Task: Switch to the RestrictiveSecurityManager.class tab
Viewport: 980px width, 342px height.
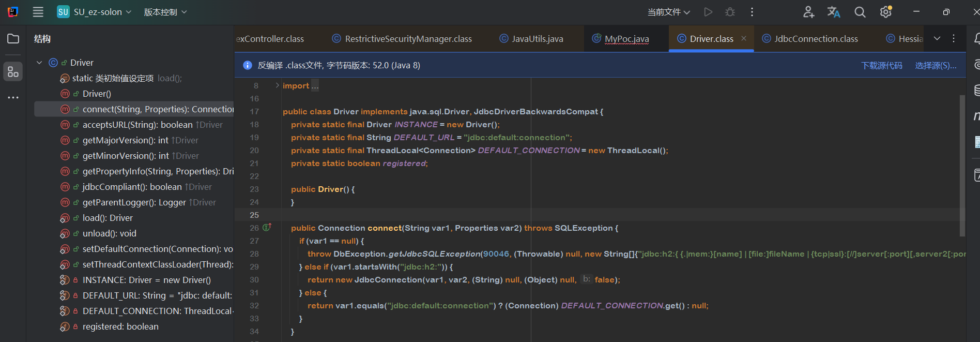Action: (x=402, y=39)
